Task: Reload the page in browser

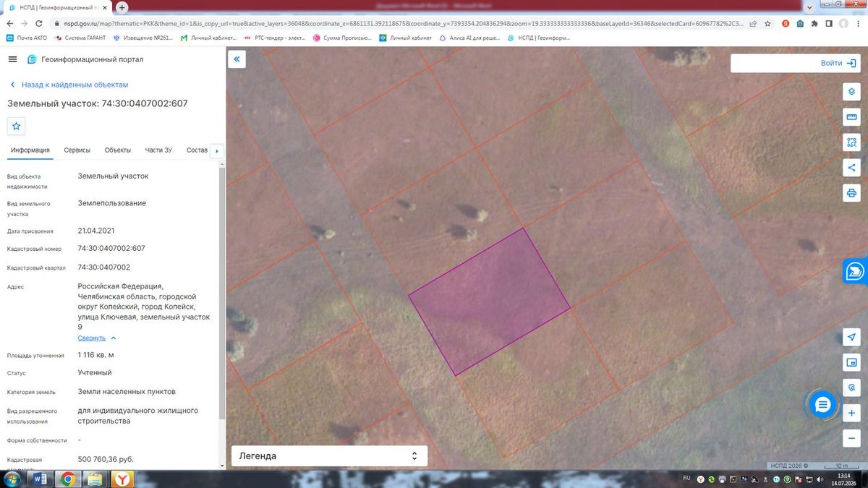Action: coord(39,23)
